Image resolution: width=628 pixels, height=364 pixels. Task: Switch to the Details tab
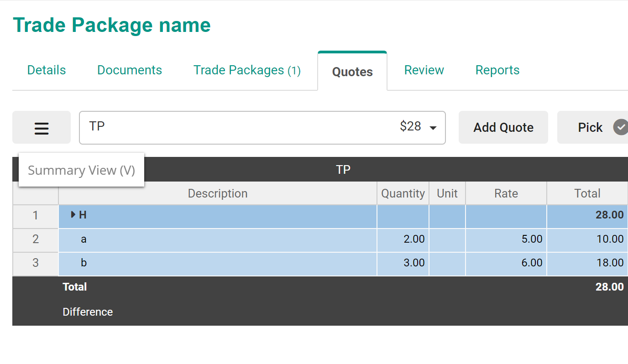point(47,70)
